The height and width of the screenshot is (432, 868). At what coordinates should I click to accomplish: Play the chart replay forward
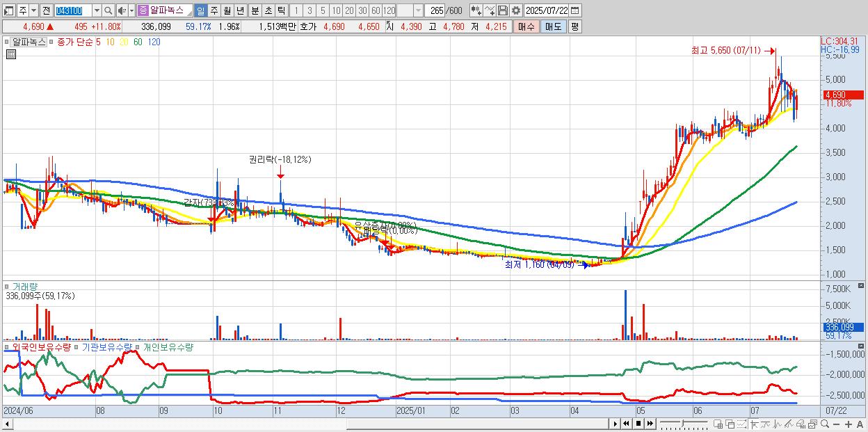[616, 424]
